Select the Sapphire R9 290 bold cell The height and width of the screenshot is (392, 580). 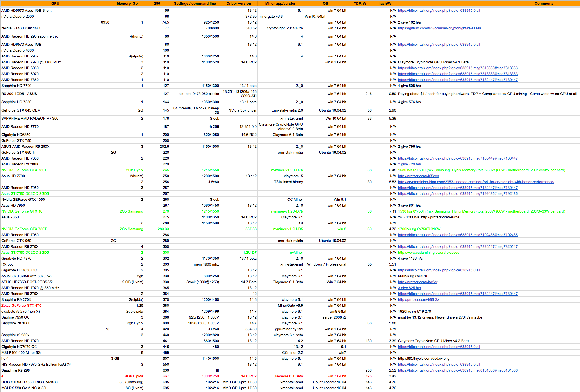pyautogui.click(x=16, y=370)
